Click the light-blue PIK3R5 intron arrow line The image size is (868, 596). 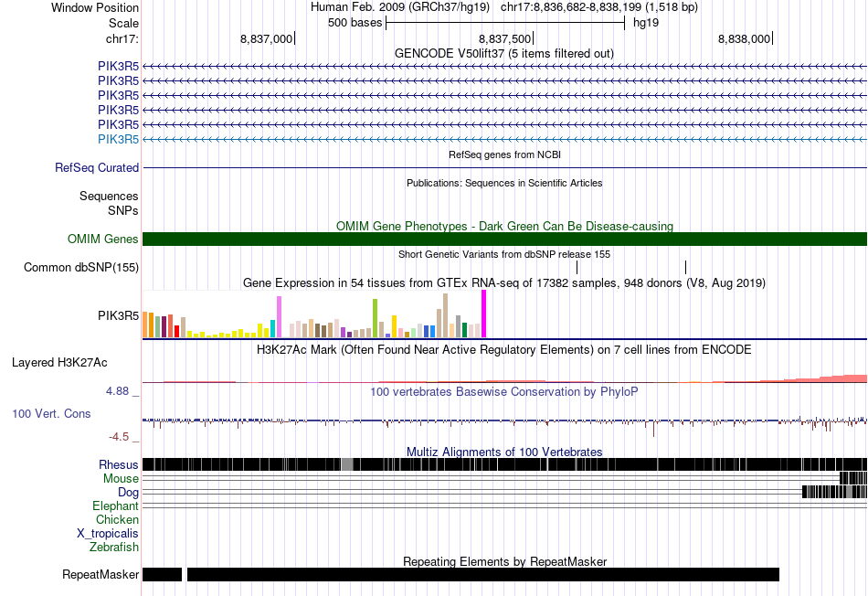pyautogui.click(x=505, y=140)
